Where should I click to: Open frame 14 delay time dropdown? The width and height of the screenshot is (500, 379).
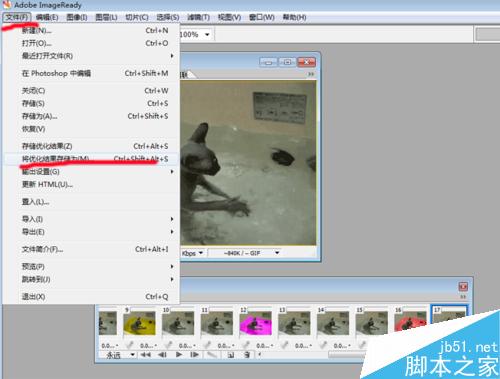[x=341, y=346]
